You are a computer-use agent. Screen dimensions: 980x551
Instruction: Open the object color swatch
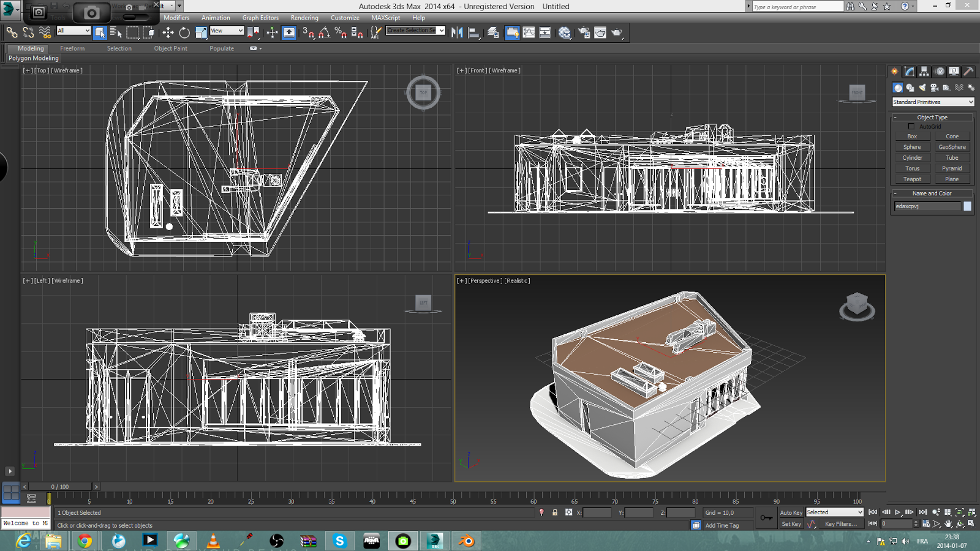967,206
